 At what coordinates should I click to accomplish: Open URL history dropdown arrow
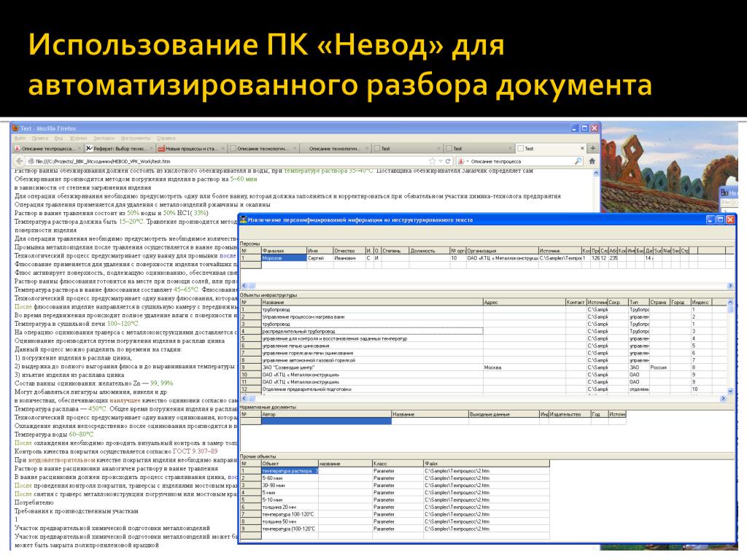point(440,161)
